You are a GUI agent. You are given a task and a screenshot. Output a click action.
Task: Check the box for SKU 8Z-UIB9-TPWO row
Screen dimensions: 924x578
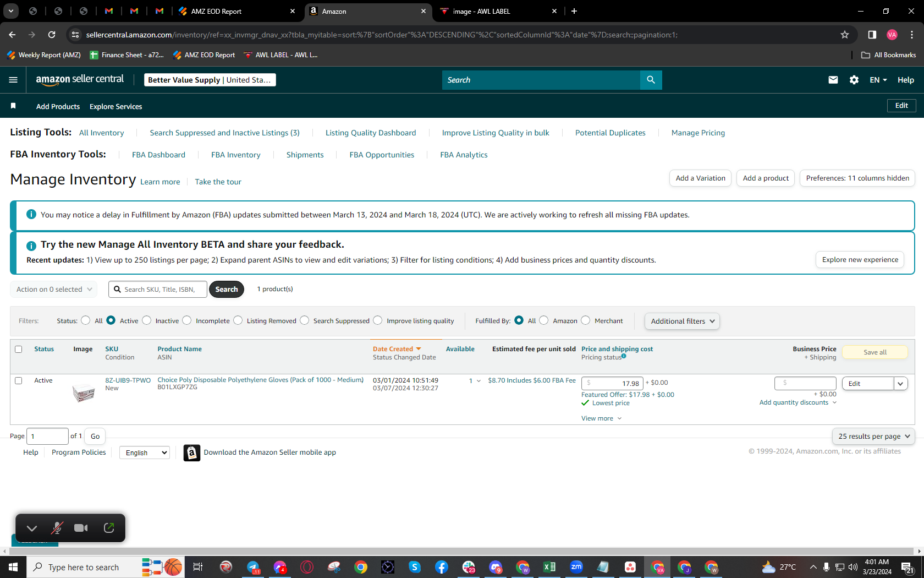click(x=19, y=380)
